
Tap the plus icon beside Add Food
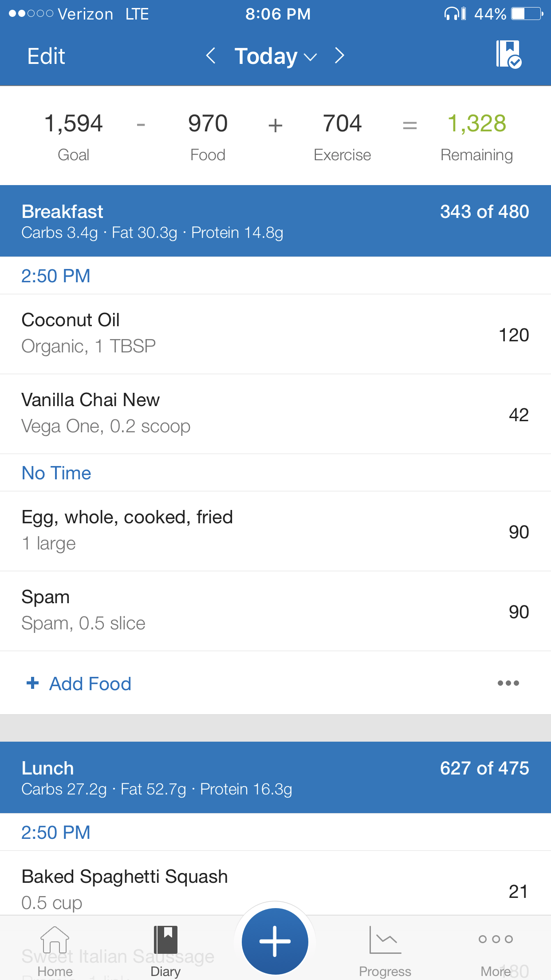pos(33,683)
